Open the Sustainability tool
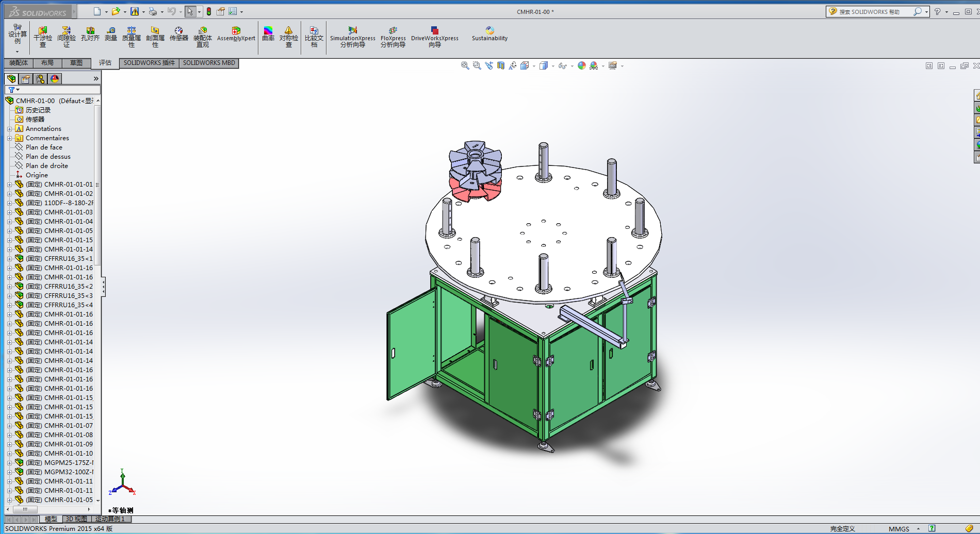The height and width of the screenshot is (534, 980). point(489,34)
